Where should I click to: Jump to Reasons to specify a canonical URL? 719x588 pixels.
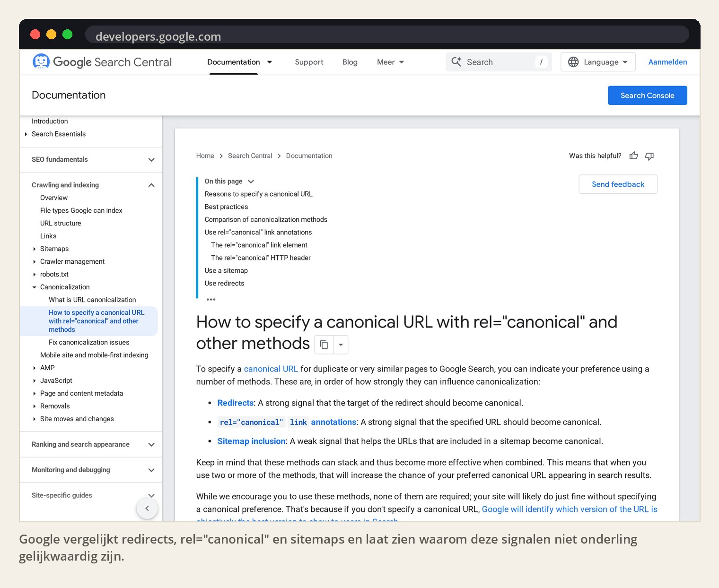point(258,194)
